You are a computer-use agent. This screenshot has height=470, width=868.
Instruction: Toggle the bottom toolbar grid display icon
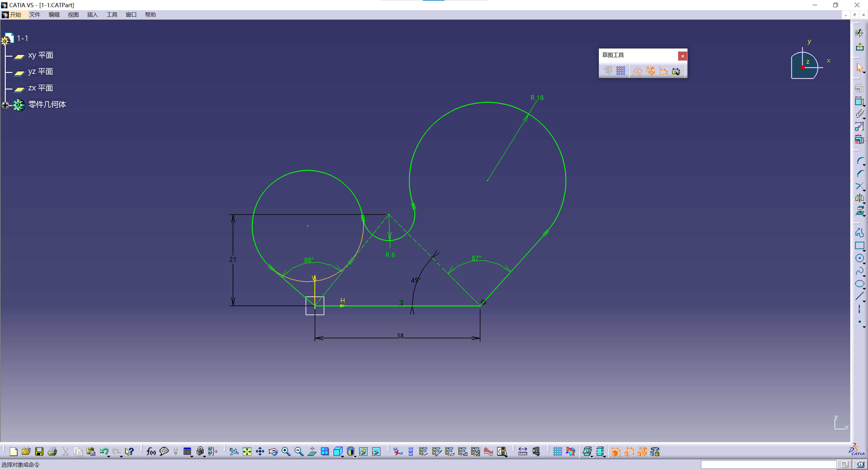pos(557,451)
